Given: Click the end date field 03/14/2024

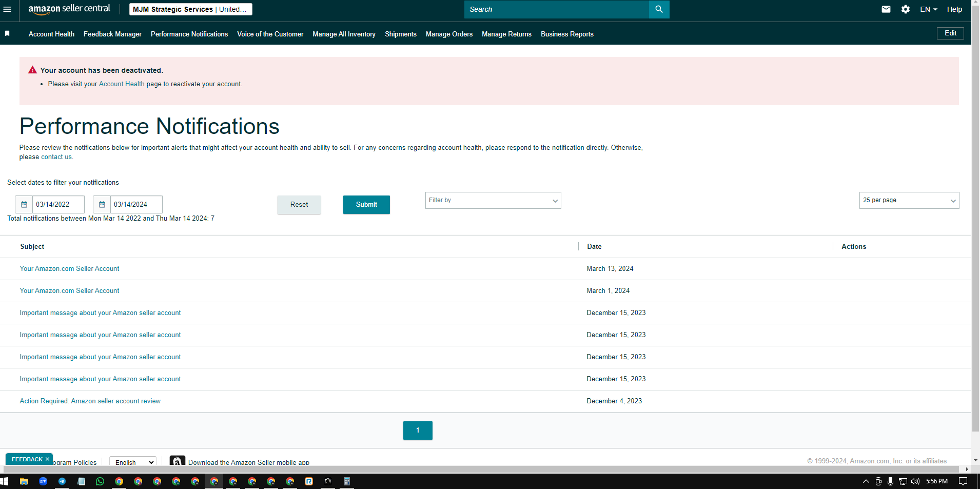Looking at the screenshot, I should tap(136, 204).
